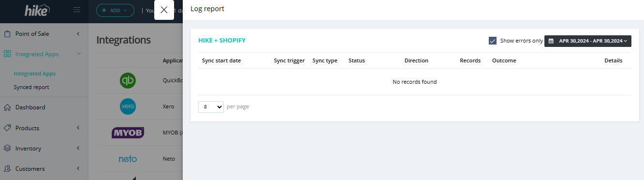644x180 pixels.
Task: Open the per page count dropdown
Action: (x=211, y=107)
